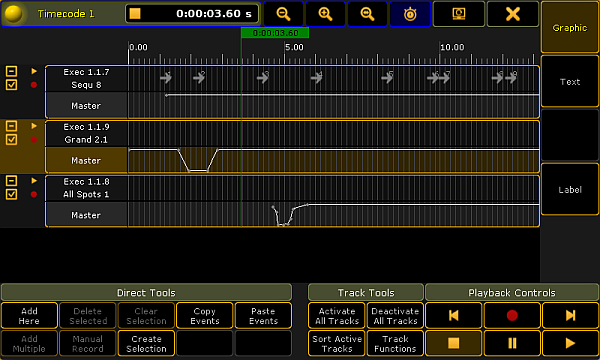Collapse the Exec 1.1.8 All Spots track

(11, 181)
